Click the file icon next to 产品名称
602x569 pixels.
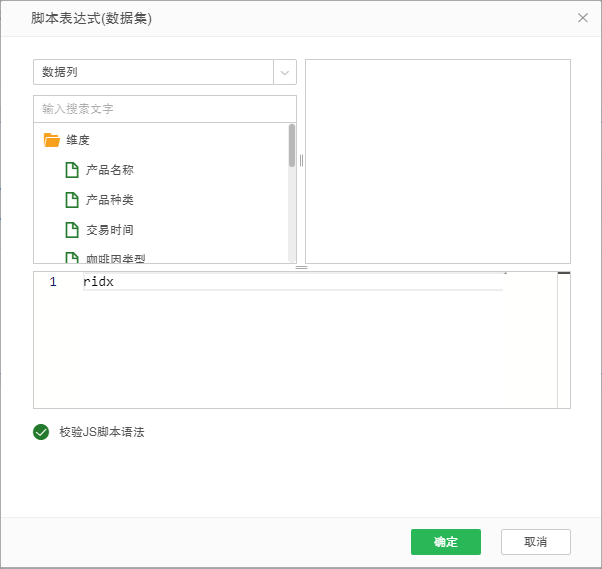71,170
